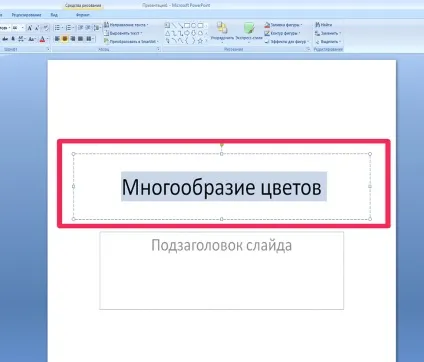The width and height of the screenshot is (424, 362).
Task: Choose the oval shape in the gallery
Action: coord(193,25)
